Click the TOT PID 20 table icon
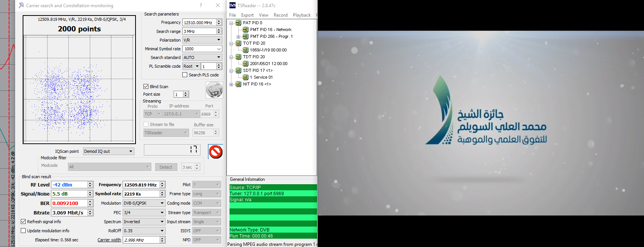 click(x=238, y=43)
